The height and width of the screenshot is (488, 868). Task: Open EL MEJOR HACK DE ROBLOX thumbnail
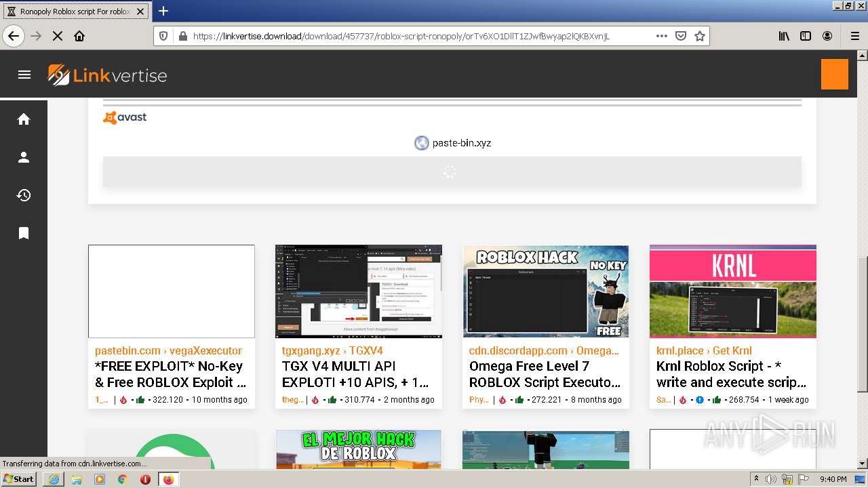[x=359, y=449]
